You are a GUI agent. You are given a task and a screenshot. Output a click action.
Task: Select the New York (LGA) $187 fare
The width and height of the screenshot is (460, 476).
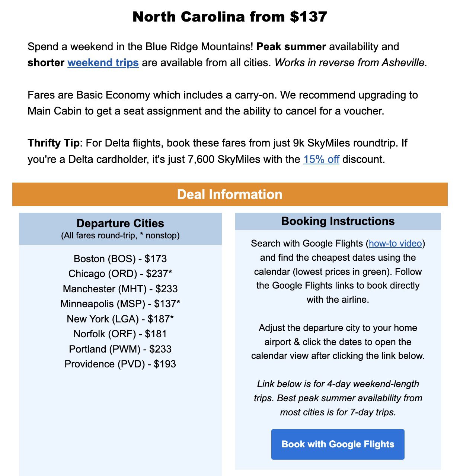pyautogui.click(x=120, y=319)
